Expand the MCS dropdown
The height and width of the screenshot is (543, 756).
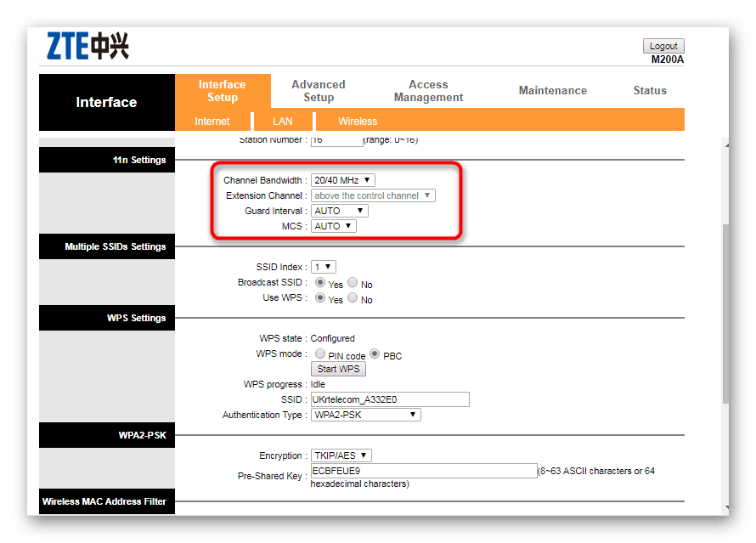[x=334, y=226]
